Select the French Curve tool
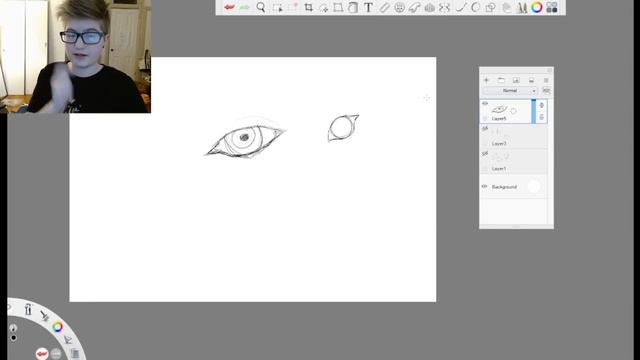 (415, 7)
